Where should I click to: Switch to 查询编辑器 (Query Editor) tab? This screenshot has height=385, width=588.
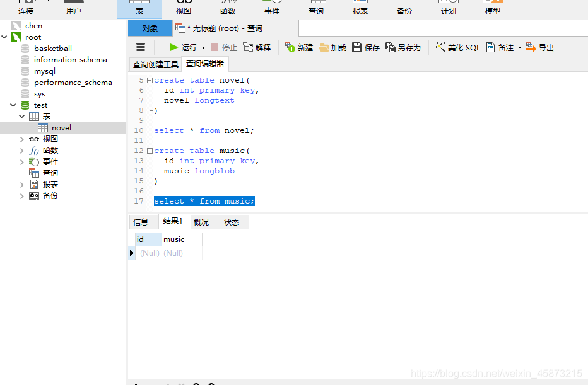coord(205,64)
